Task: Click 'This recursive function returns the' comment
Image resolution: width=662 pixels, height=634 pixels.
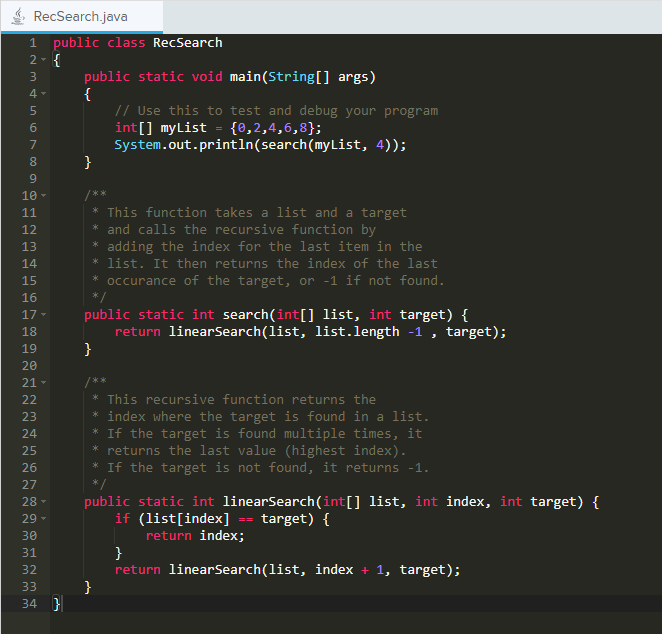Action: coord(241,400)
